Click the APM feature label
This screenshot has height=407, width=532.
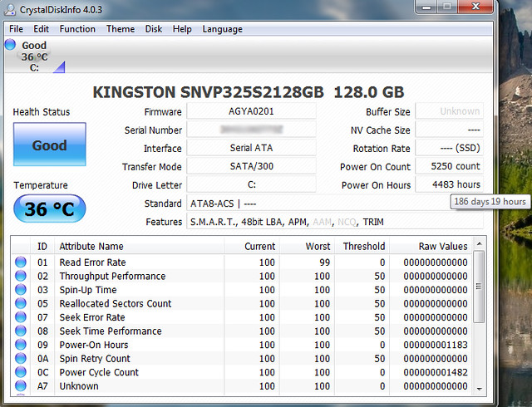point(298,222)
